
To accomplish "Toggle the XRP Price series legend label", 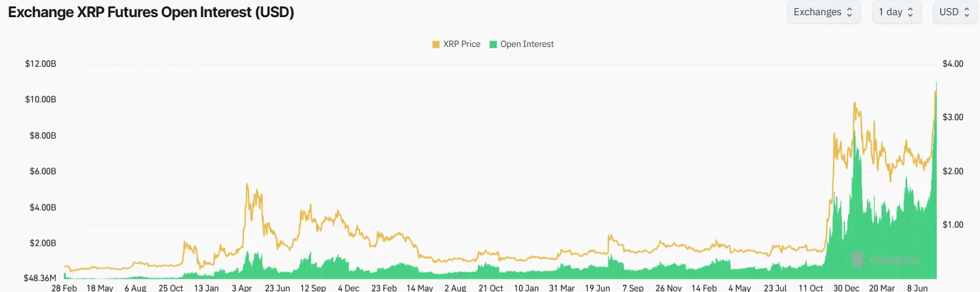I will coord(461,44).
